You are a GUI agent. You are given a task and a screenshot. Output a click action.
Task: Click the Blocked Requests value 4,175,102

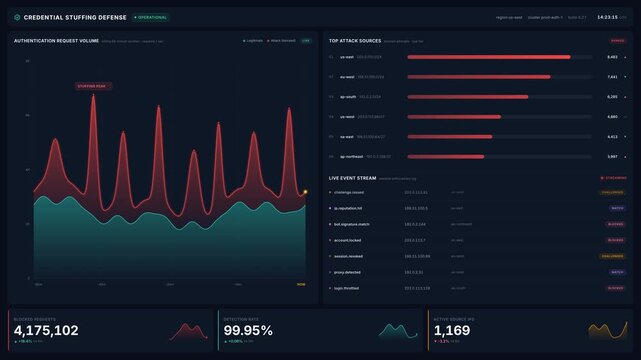[46, 330]
